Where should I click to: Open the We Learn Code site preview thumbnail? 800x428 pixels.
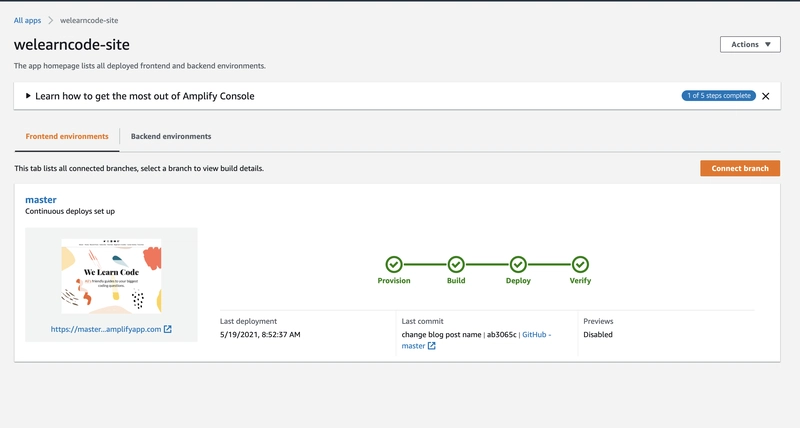point(111,276)
